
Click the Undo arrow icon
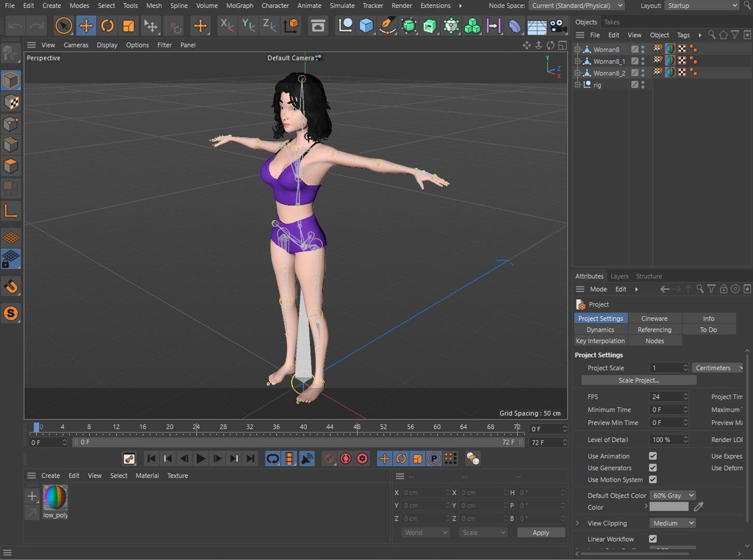16,25
